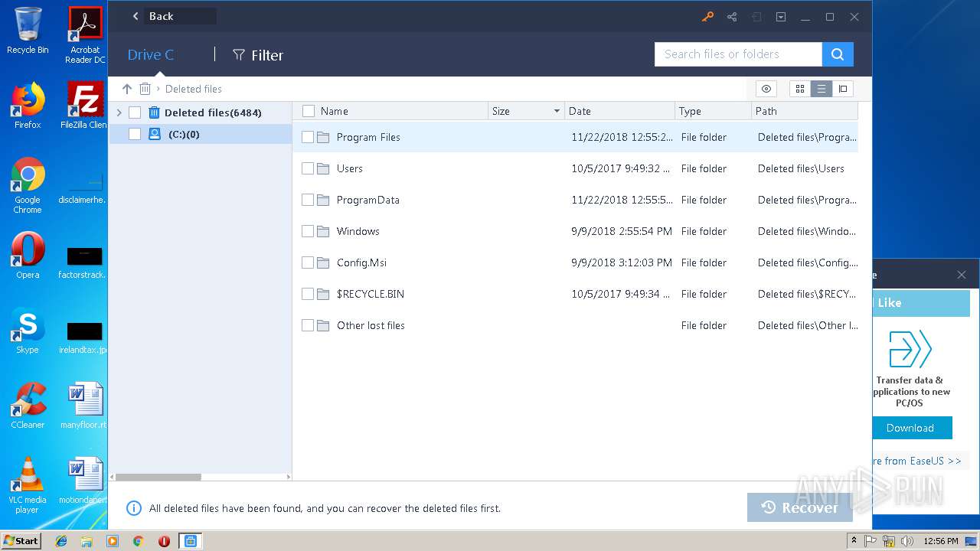Open the share icon in title bar
This screenshot has width=980, height=551.
tap(732, 17)
